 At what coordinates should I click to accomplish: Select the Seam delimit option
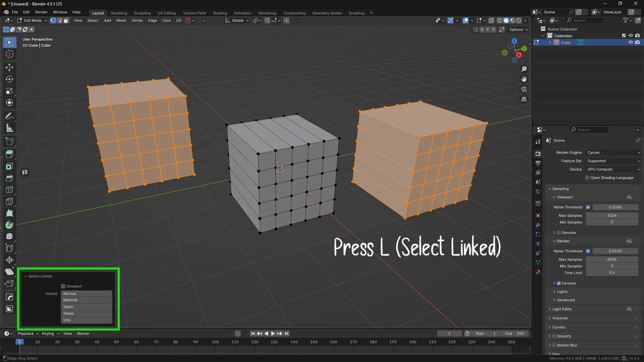(x=87, y=307)
